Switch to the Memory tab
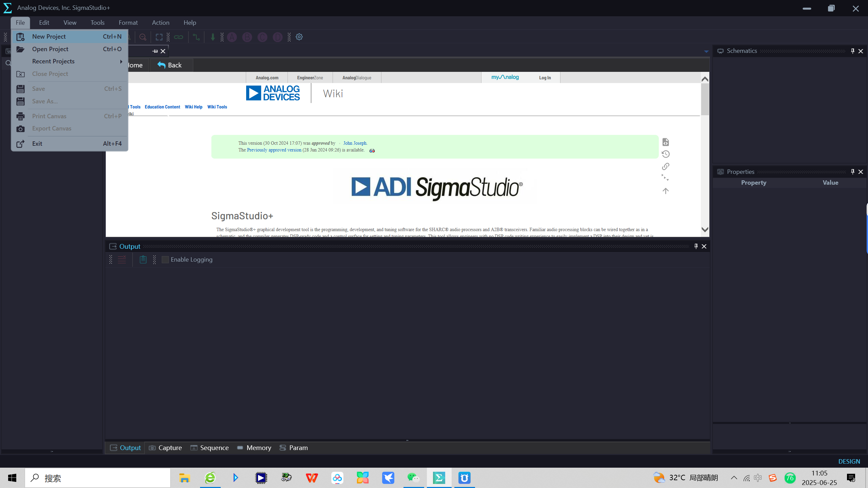The height and width of the screenshot is (488, 868). point(254,448)
